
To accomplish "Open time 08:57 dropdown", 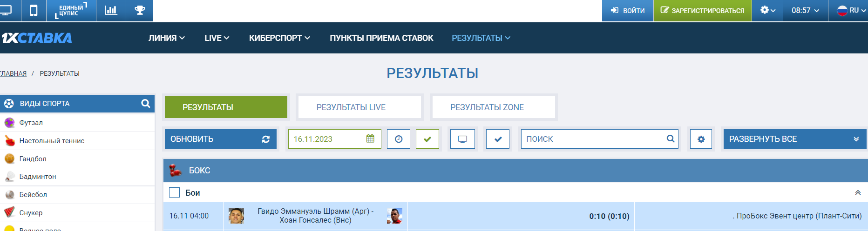I will (806, 10).
